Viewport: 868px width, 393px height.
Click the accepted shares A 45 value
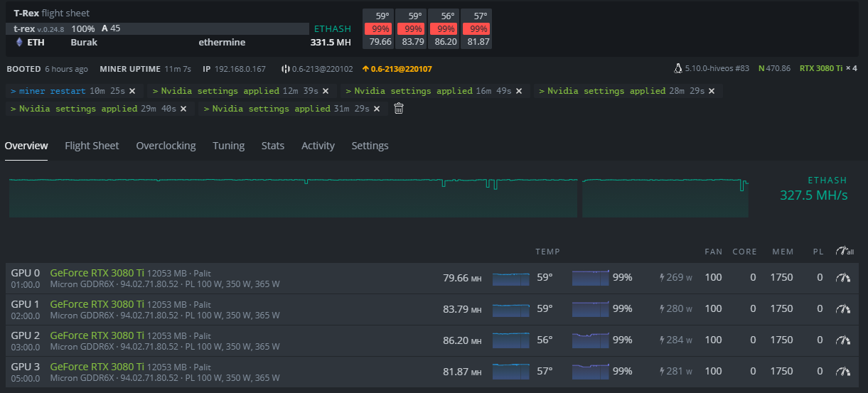[111, 29]
